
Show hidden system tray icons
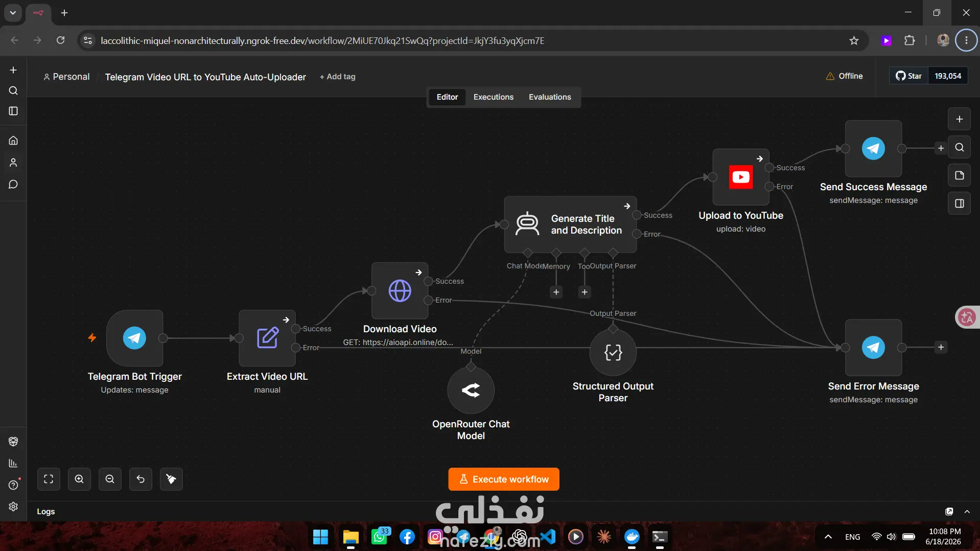coord(828,537)
